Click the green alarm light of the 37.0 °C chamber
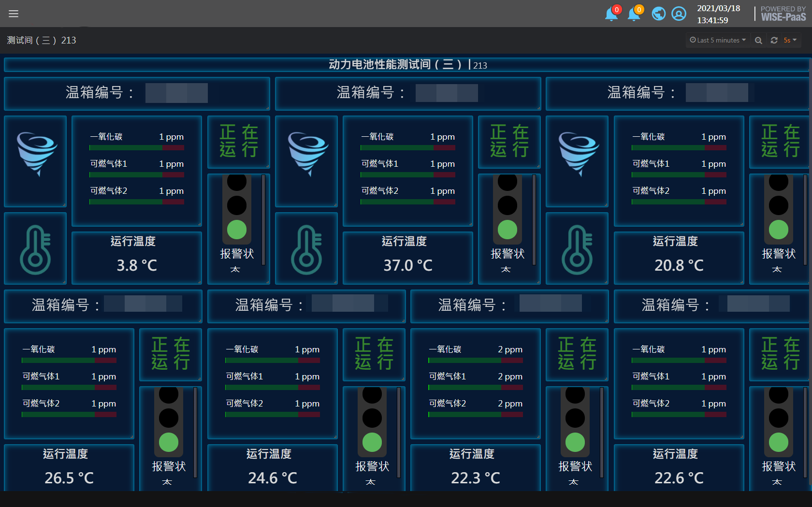This screenshot has width=812, height=507. coord(507,230)
